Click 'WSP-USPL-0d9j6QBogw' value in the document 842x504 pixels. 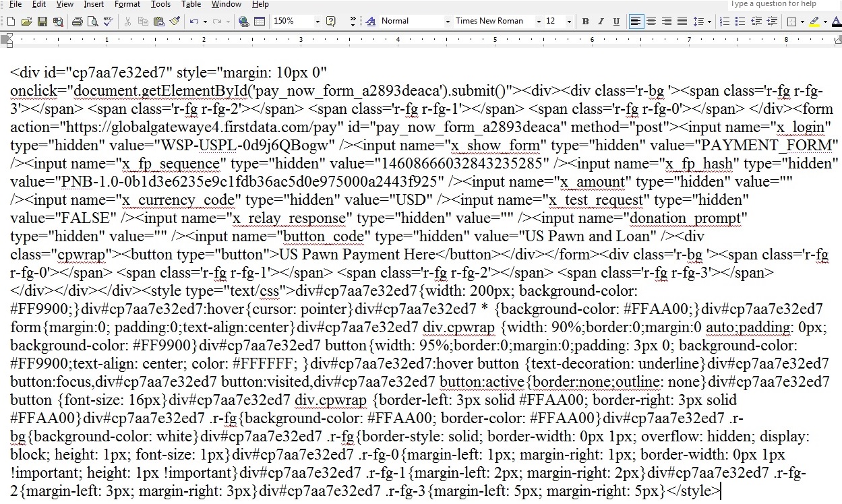coord(246,145)
